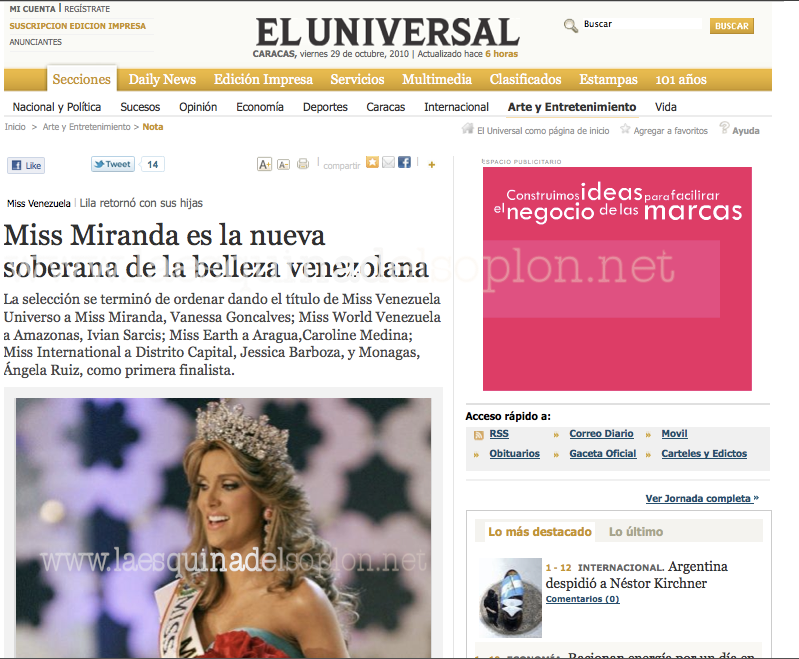This screenshot has width=799, height=659.
Task: Tweet this article
Action: point(113,164)
